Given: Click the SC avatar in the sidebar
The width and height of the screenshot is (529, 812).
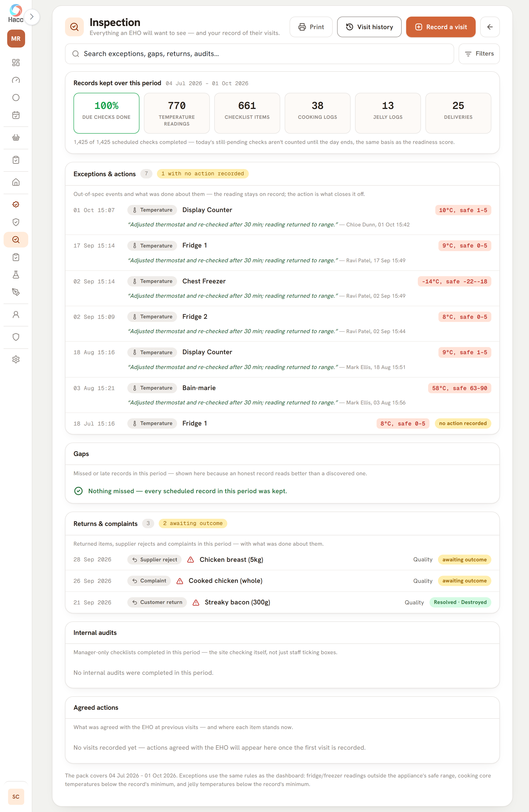Looking at the screenshot, I should pyautogui.click(x=16, y=797).
